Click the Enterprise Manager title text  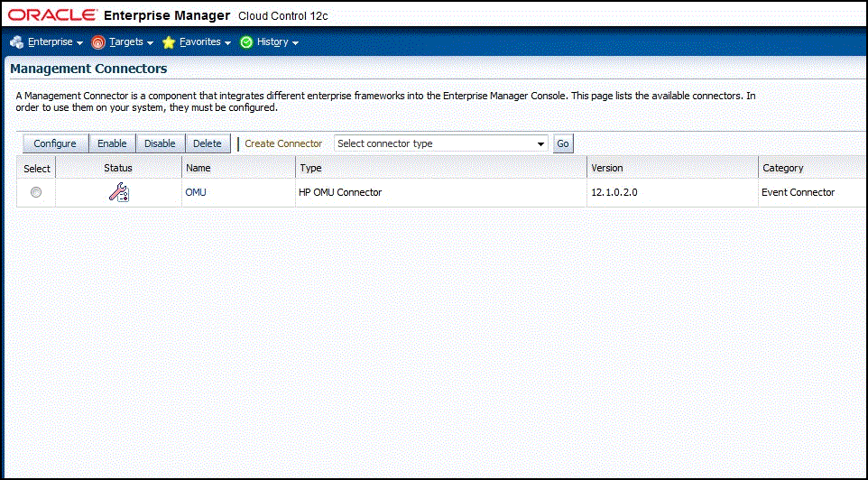tap(167, 15)
